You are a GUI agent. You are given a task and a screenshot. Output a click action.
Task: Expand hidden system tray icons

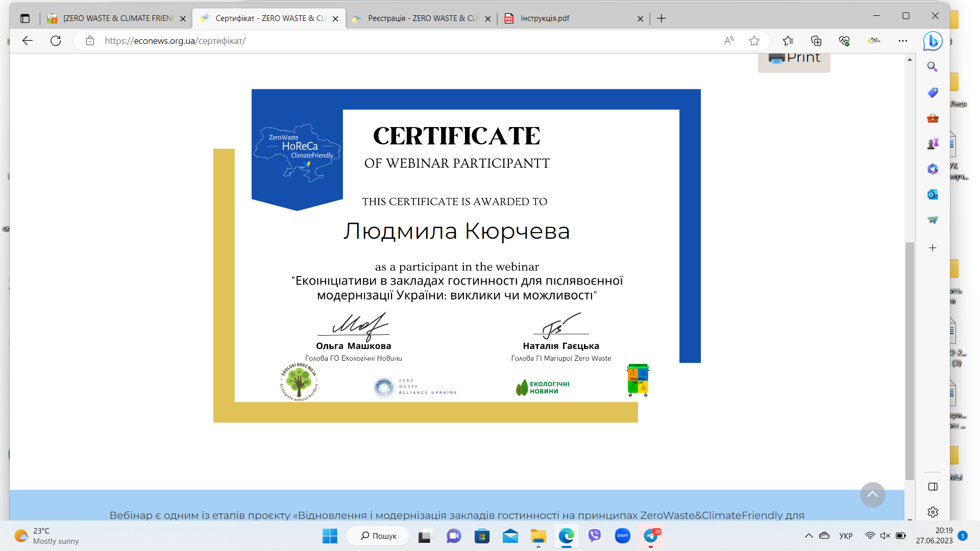808,536
